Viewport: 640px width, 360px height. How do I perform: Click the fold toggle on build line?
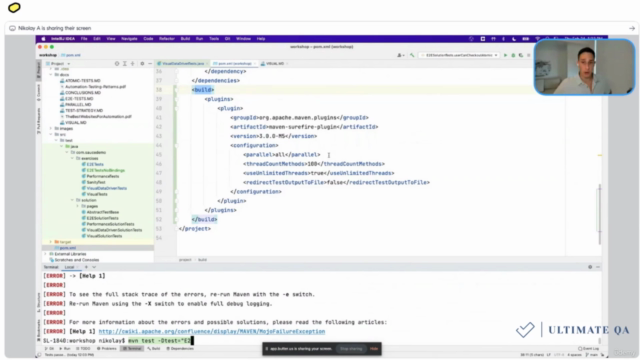(x=176, y=90)
